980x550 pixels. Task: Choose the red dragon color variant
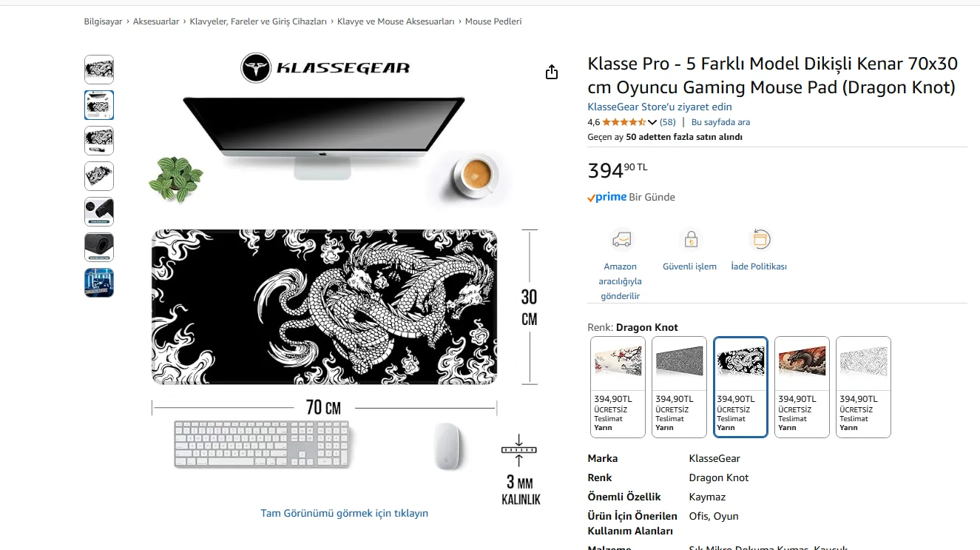click(802, 387)
